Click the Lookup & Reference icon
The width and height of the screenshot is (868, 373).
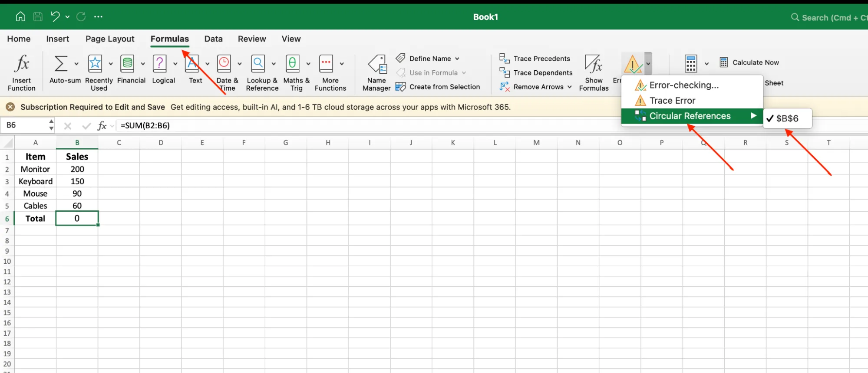258,64
